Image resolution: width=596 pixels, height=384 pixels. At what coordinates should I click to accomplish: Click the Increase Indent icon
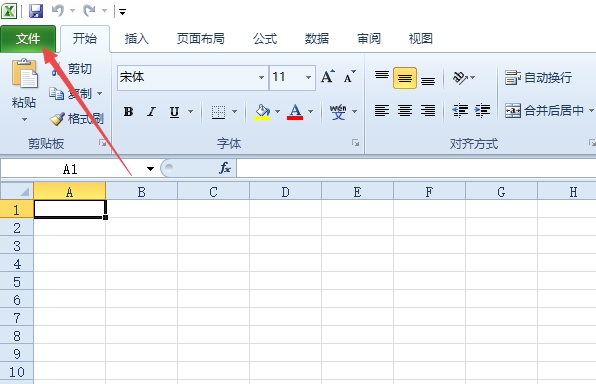tap(483, 111)
